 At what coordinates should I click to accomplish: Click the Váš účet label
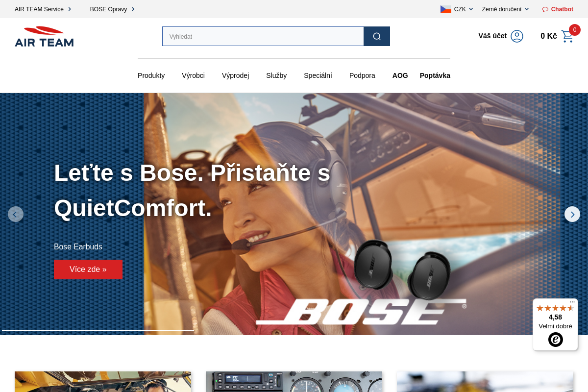pos(492,36)
